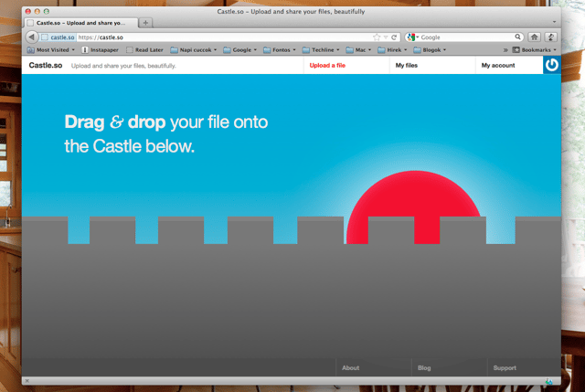
Task: Go to My files
Action: pyautogui.click(x=406, y=65)
